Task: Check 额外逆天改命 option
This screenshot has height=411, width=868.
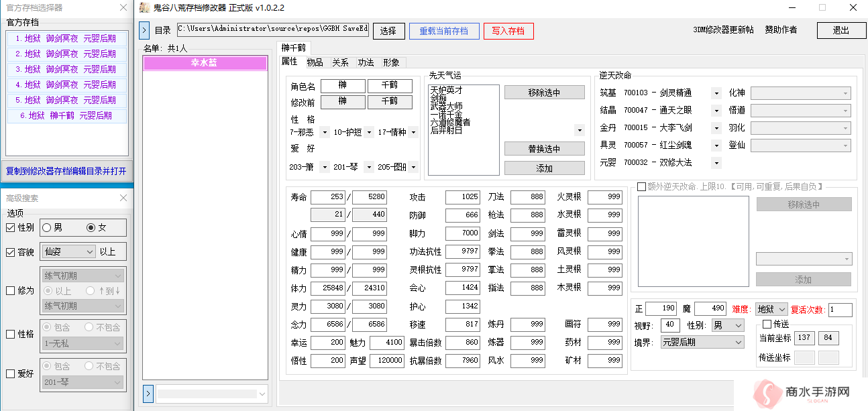Action: (x=641, y=186)
